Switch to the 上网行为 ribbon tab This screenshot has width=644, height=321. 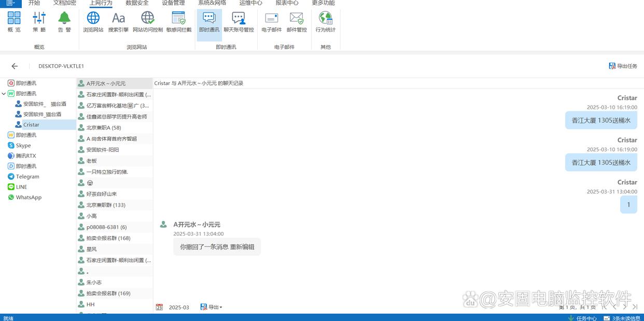click(101, 3)
